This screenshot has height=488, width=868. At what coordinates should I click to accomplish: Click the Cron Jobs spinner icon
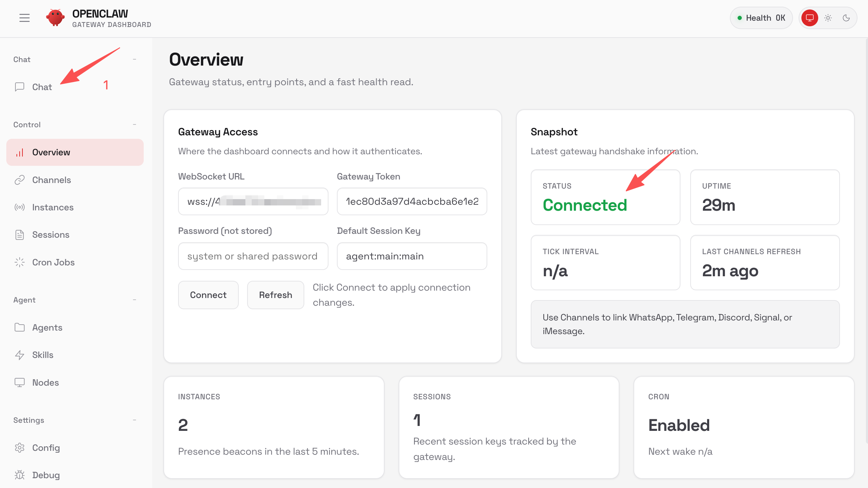point(20,262)
